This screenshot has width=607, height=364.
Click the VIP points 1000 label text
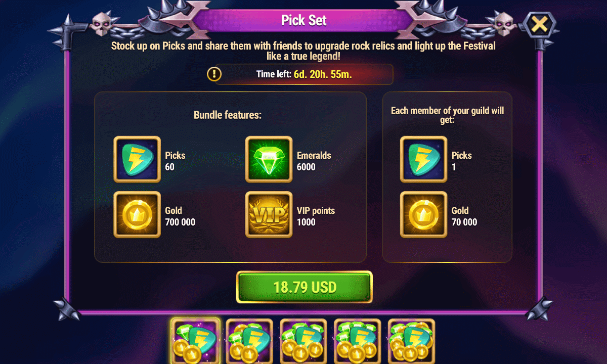[x=316, y=216]
